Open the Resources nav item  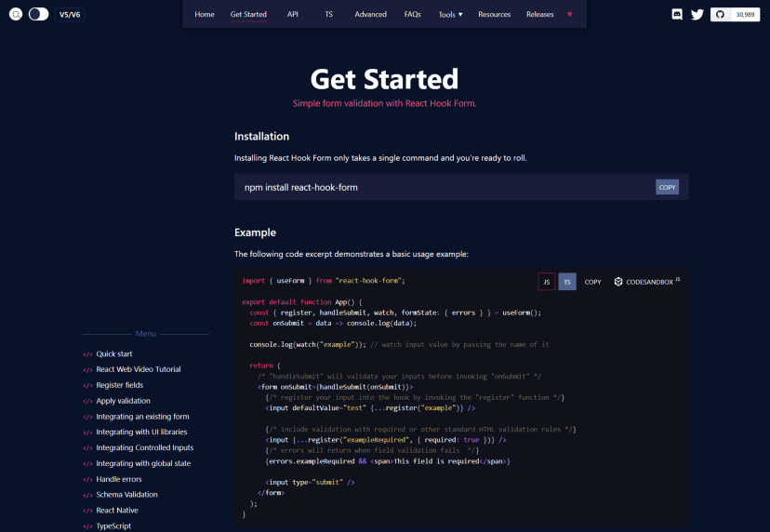[495, 14]
